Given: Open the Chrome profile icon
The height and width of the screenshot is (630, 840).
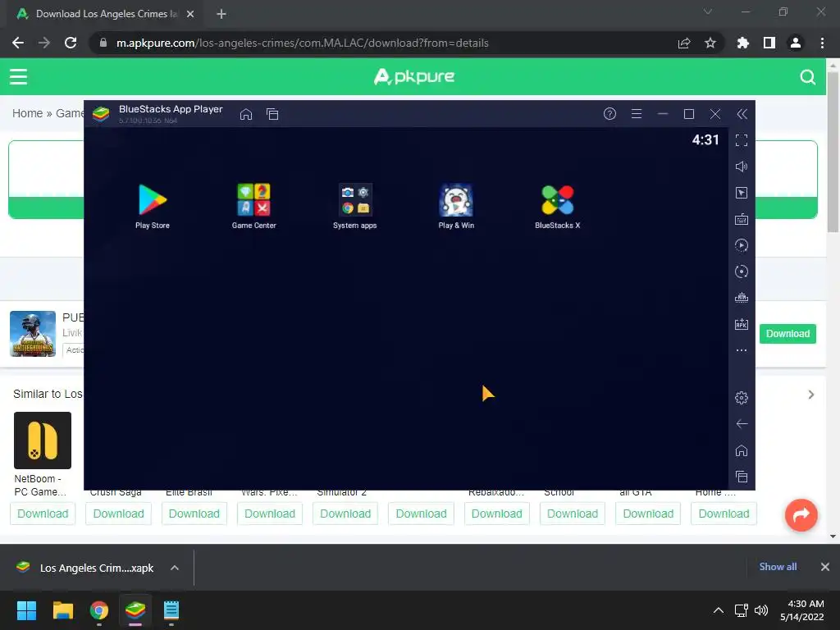Looking at the screenshot, I should tap(796, 43).
